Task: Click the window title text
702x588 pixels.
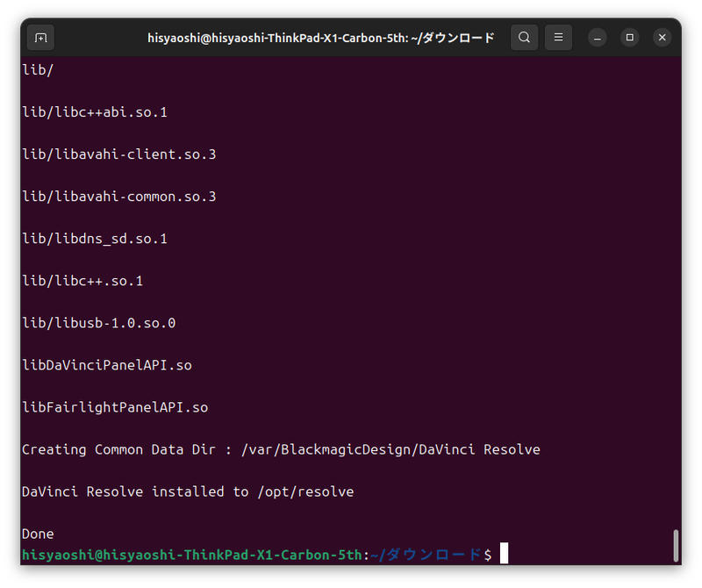Action: coord(320,38)
